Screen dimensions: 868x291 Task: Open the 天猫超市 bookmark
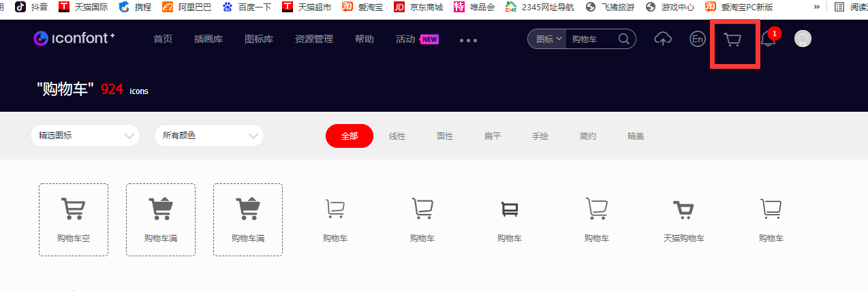(x=307, y=7)
